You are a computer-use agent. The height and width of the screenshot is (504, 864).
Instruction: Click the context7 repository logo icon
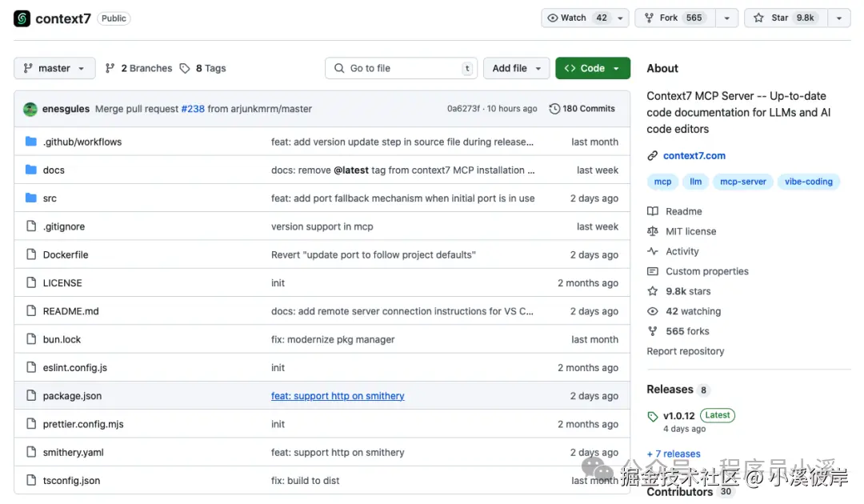(x=22, y=18)
